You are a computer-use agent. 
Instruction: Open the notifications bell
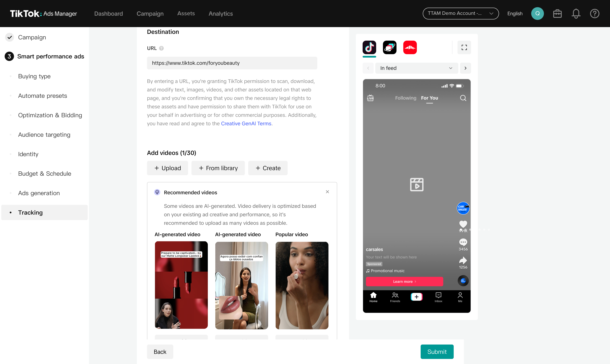point(576,14)
